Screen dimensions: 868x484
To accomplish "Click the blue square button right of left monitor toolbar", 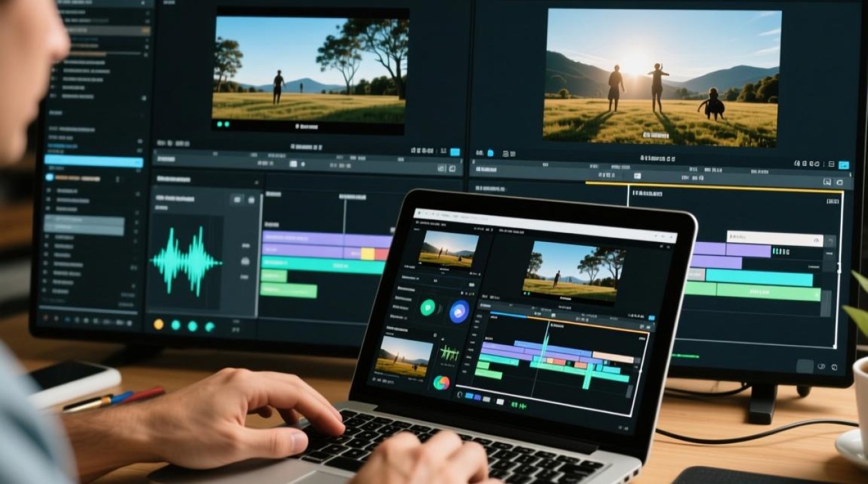I will 455,152.
